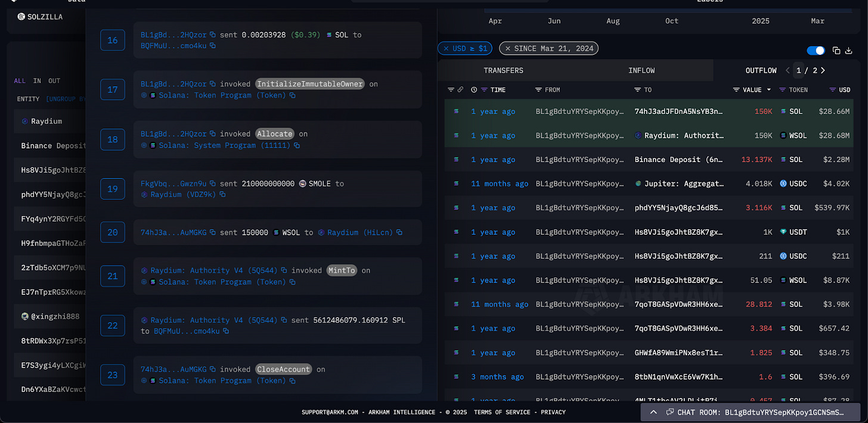This screenshot has height=423, width=868.
Task: Open the FROM column filter
Action: tap(539, 90)
